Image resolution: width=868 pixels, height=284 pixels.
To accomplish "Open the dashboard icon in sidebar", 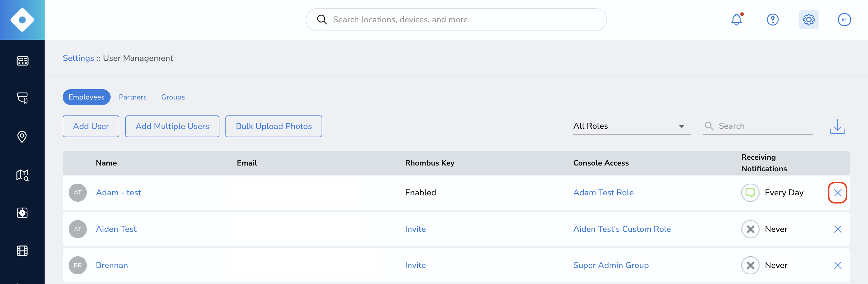I will click(22, 61).
